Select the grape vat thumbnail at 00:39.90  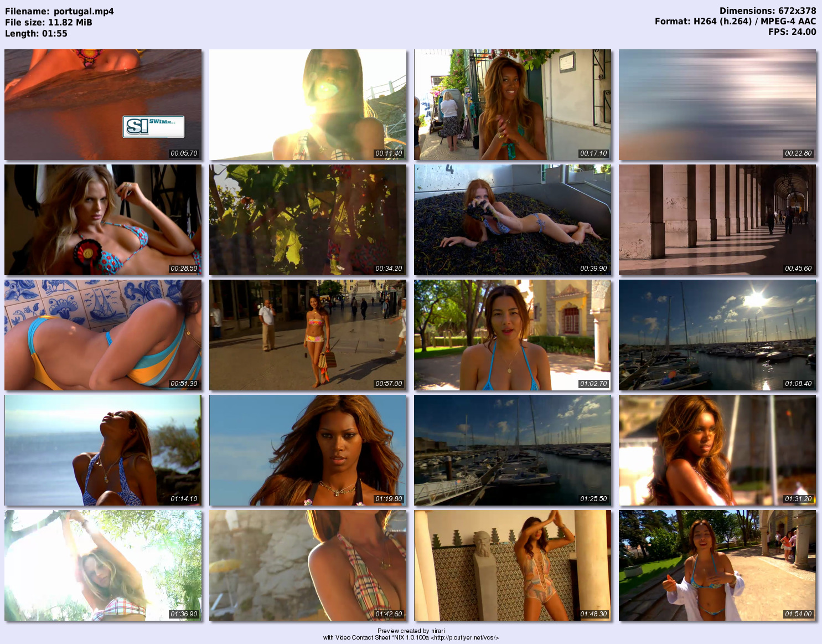[x=512, y=220]
